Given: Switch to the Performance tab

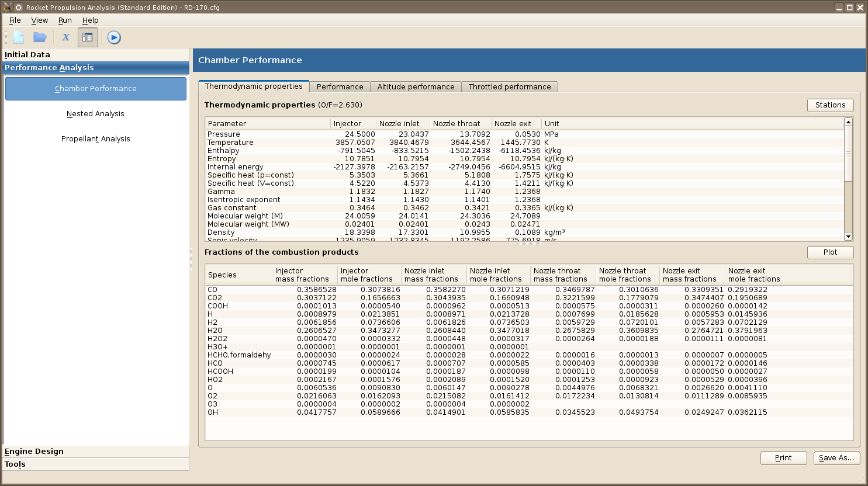Looking at the screenshot, I should [x=340, y=86].
